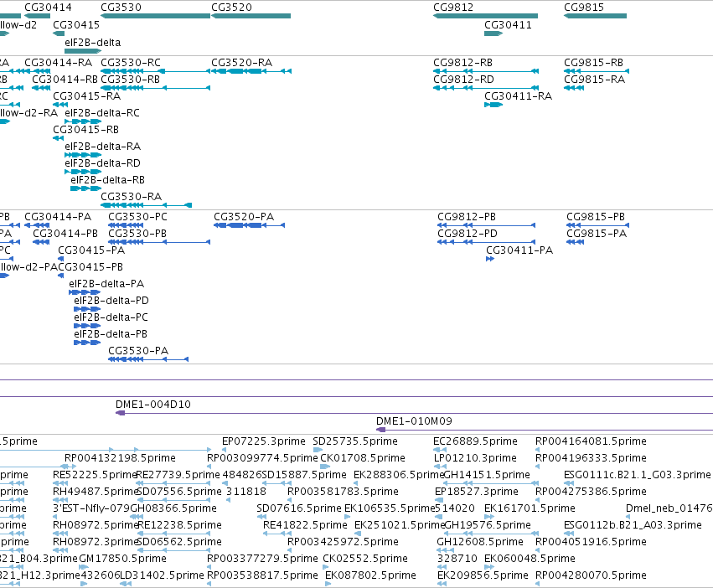Select transcript eIF2B-delta-RD
Screen dimensions: 713x588
tap(103, 163)
